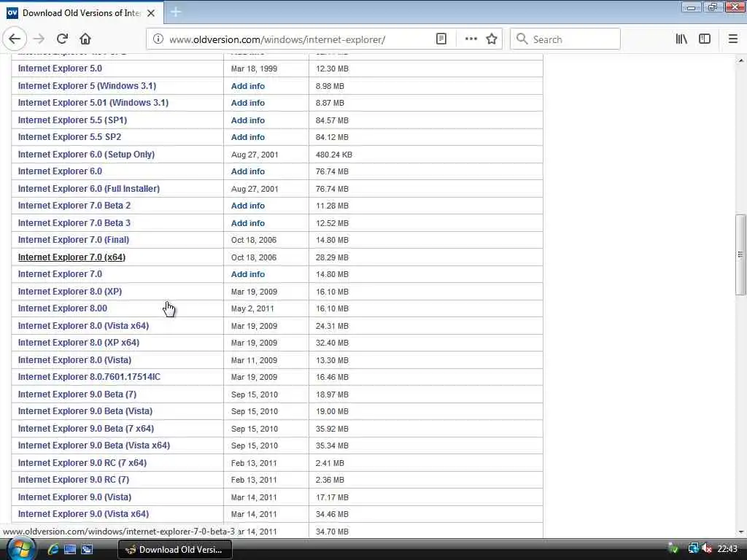Open Internet Explorer 8.0 (XP) link

[70, 292]
